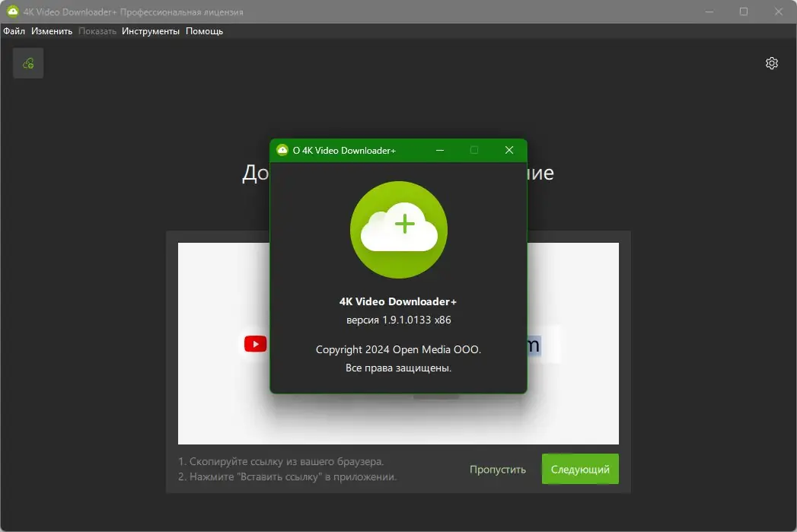Click the version text 1.9.1.0133 x86
This screenshot has height=532, width=797.
point(399,320)
